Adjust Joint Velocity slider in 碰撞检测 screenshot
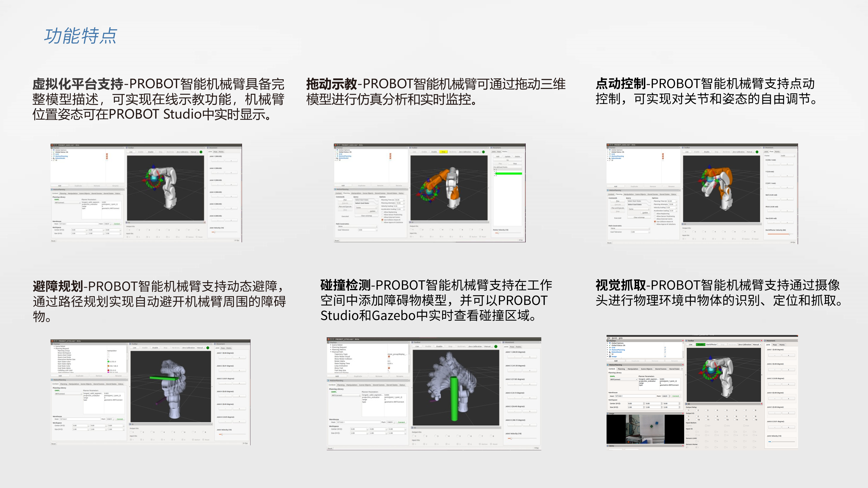The image size is (868, 488). 522,439
